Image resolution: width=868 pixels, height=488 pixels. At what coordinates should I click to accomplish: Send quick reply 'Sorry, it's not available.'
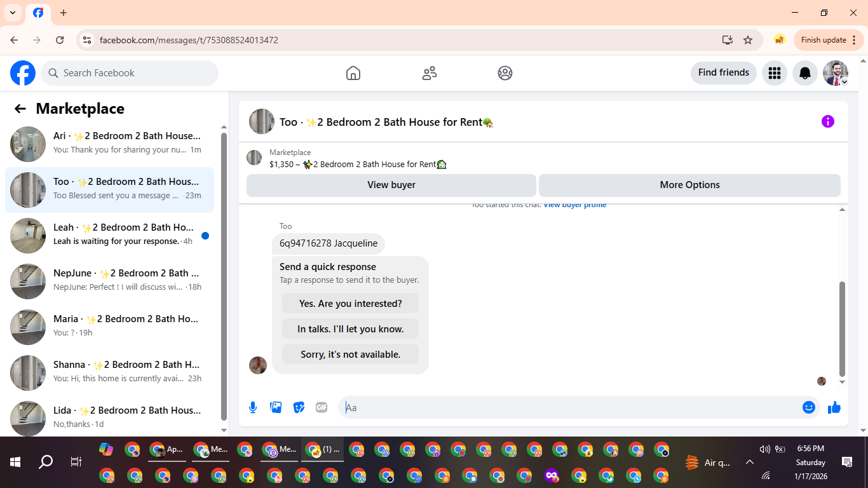point(351,355)
